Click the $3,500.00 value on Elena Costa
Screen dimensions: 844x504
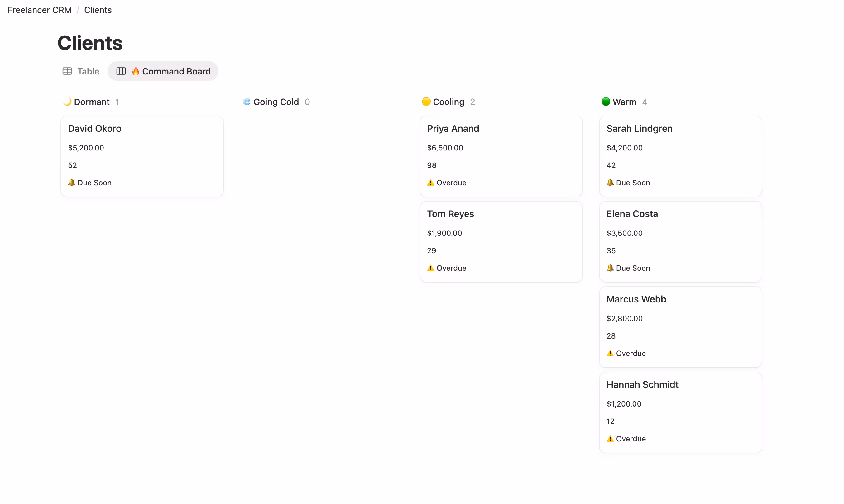625,233
